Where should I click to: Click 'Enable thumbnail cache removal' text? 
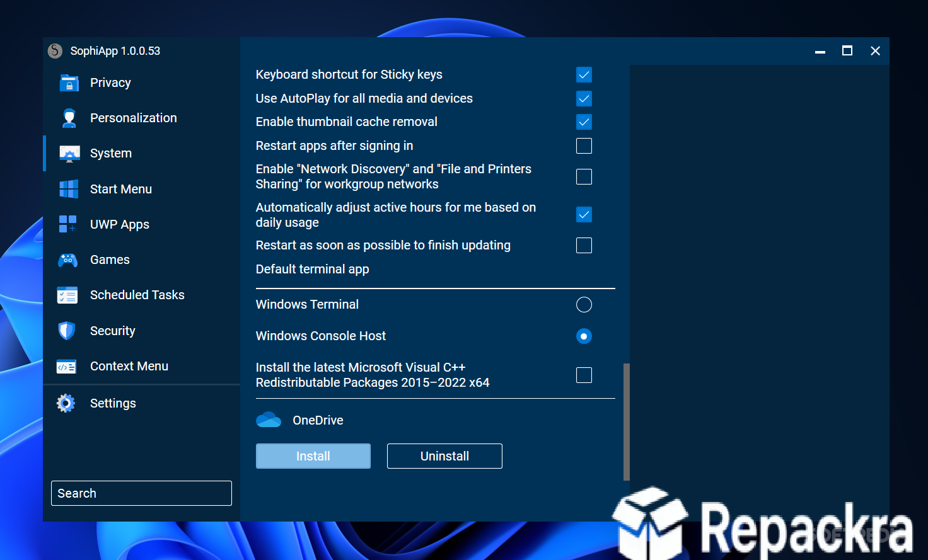pyautogui.click(x=347, y=122)
